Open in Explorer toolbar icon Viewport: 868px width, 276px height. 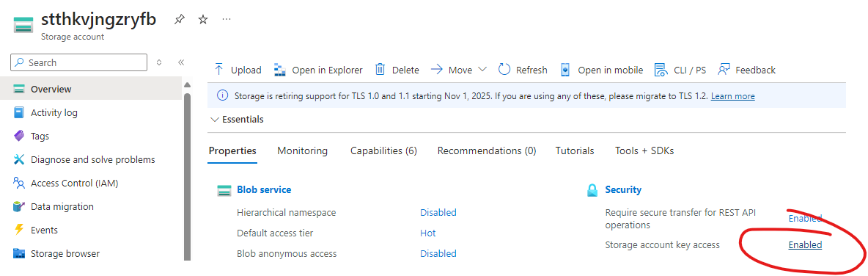point(279,70)
